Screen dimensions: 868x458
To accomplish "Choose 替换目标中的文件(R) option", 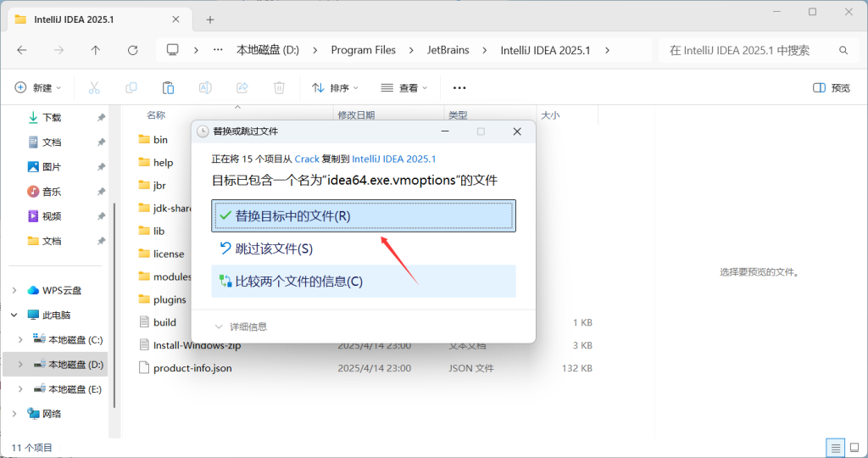I will click(x=364, y=216).
